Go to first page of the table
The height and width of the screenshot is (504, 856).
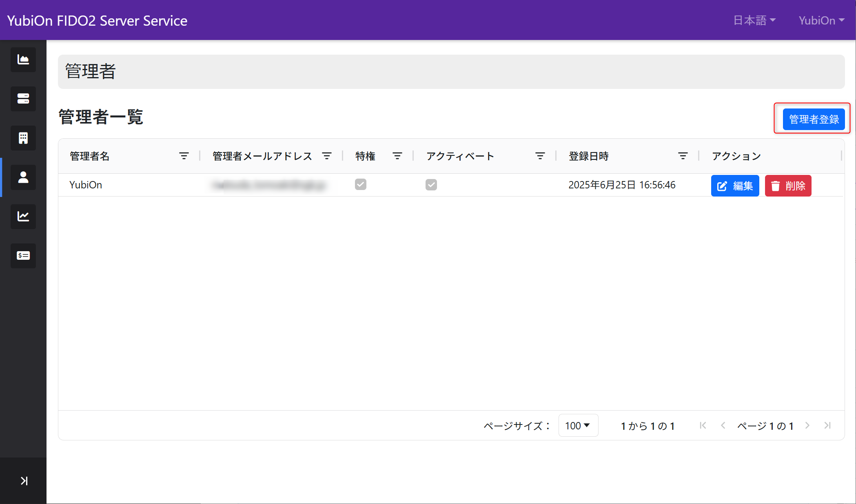[x=703, y=426]
